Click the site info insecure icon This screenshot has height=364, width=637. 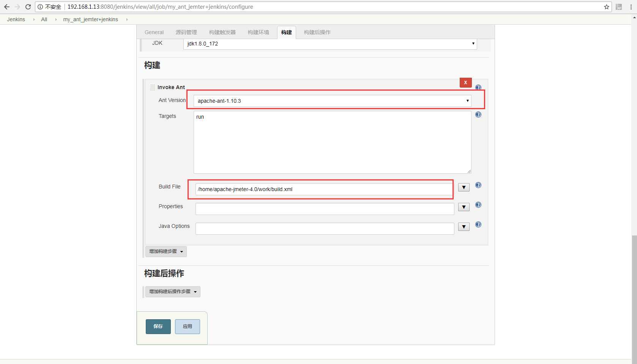tap(40, 7)
